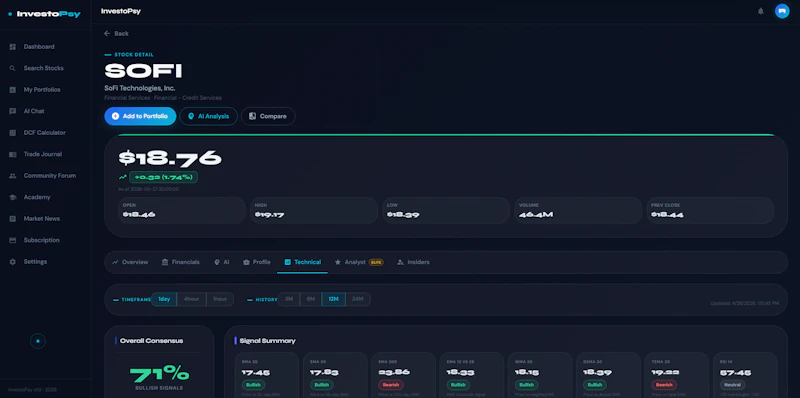
Task: Select 6M history range
Action: [x=311, y=300]
